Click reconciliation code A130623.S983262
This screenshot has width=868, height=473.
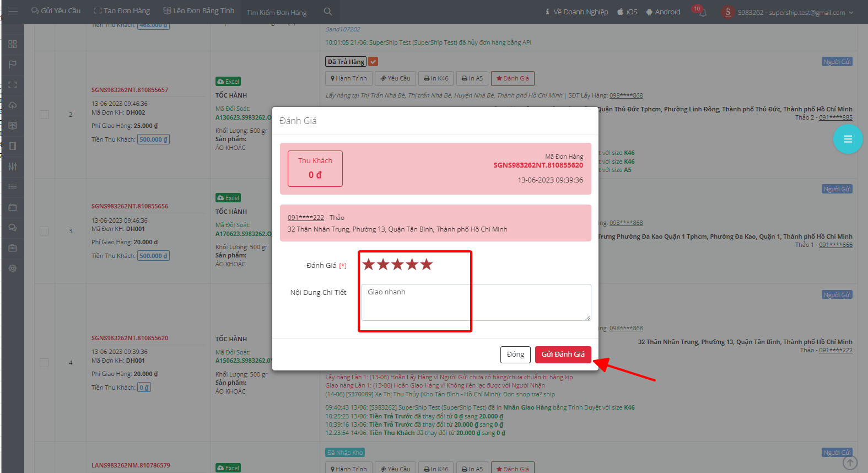(x=244, y=117)
